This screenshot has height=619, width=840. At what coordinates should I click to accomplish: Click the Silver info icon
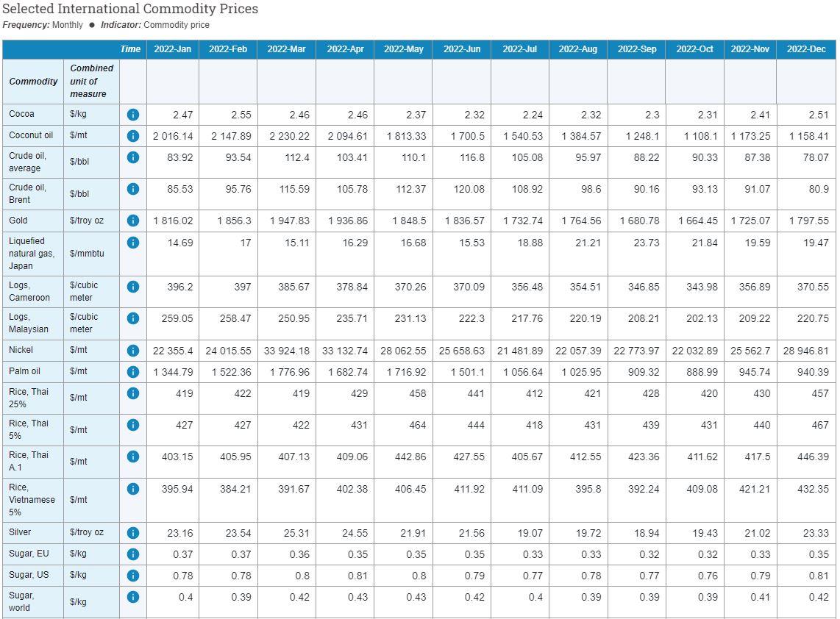(133, 532)
